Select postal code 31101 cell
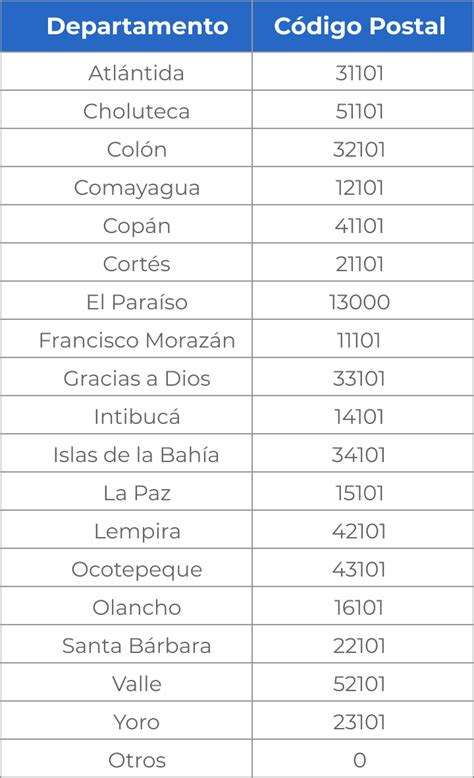 (x=363, y=71)
